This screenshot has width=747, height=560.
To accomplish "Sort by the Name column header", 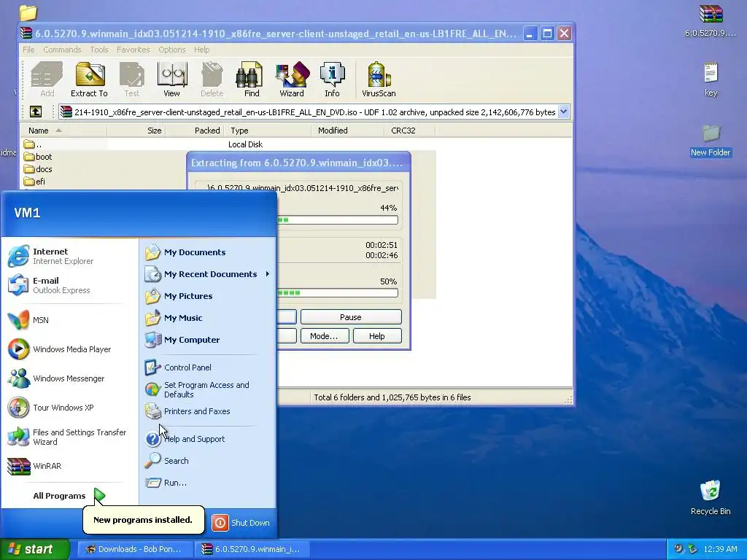I will point(63,131).
